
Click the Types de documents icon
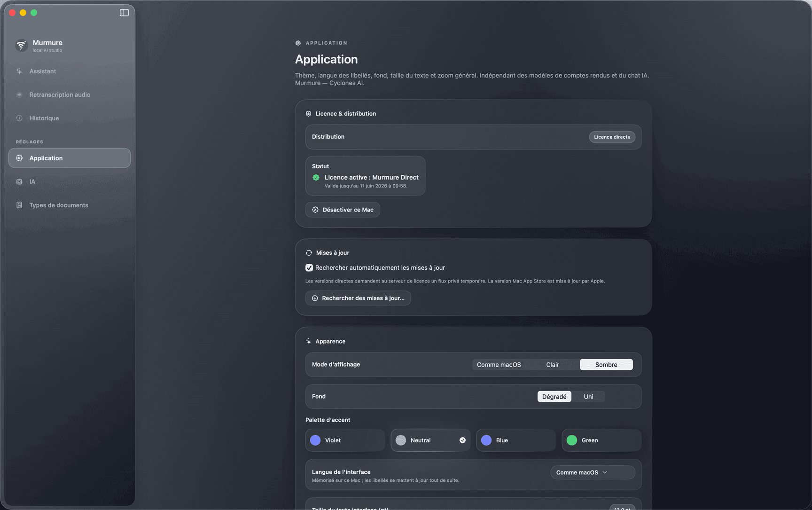[19, 205]
